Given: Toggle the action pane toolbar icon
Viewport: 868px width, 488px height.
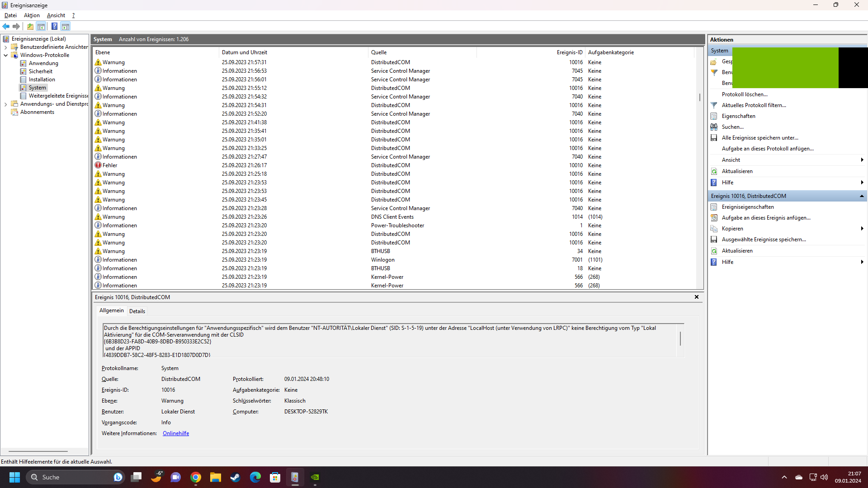Looking at the screenshot, I should pyautogui.click(x=66, y=26).
